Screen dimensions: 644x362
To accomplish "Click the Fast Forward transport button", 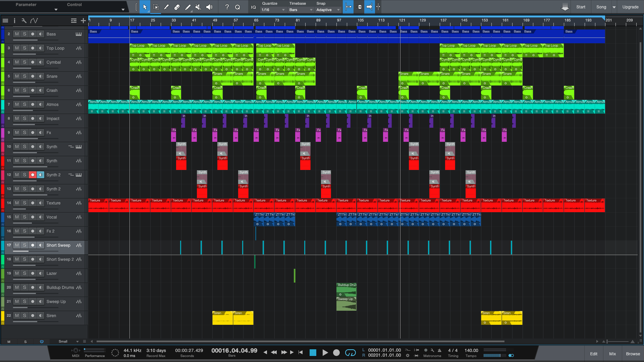I will pos(284,353).
